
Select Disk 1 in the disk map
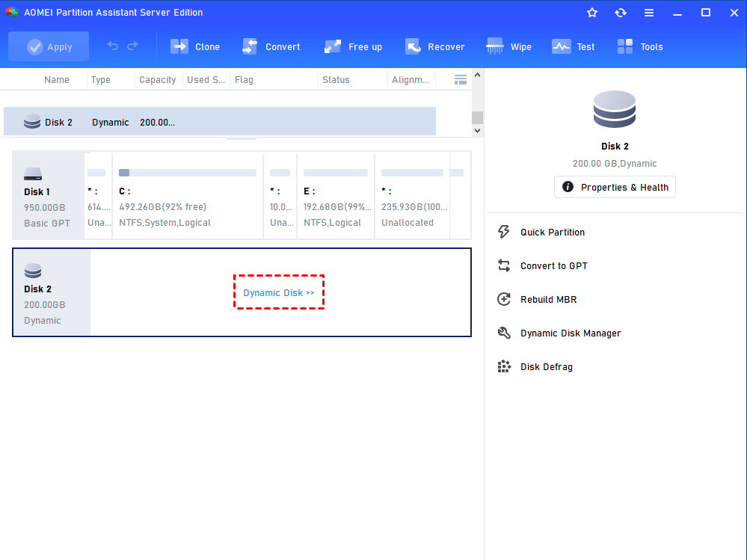[48, 195]
